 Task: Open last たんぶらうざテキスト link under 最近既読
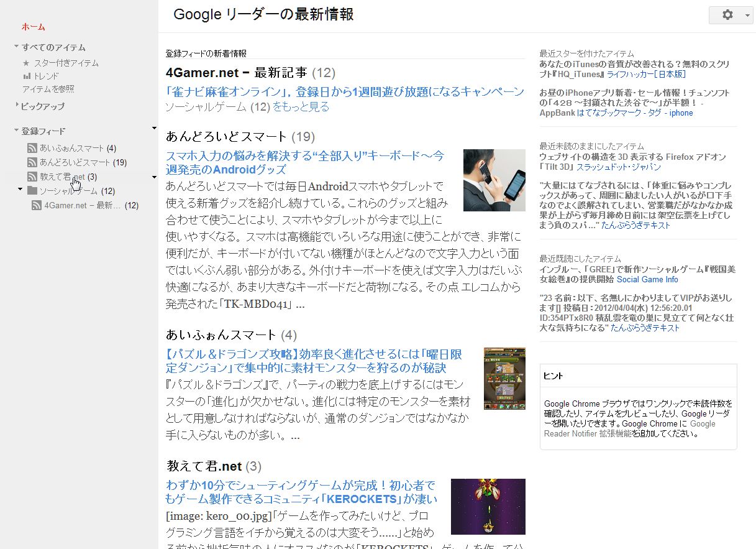645,328
